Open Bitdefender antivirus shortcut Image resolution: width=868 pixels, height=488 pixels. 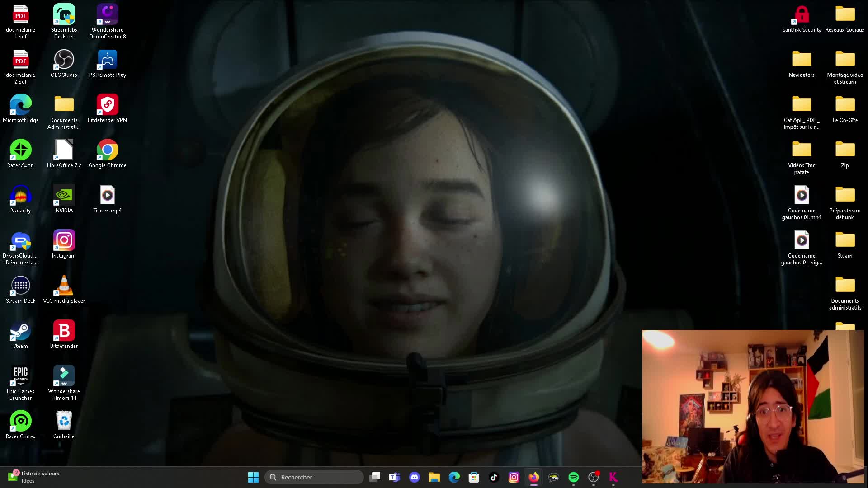pyautogui.click(x=64, y=334)
